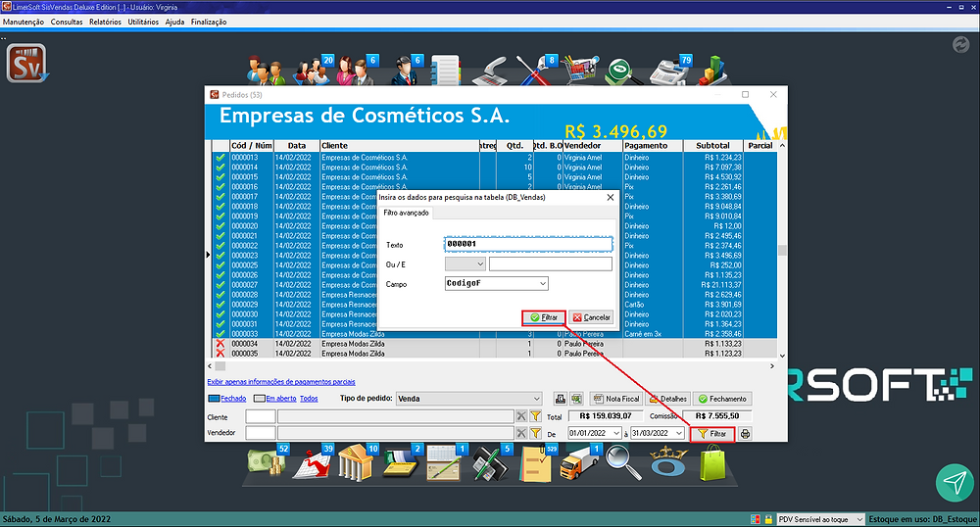Open the clipboard notes icon with badge 529
This screenshot has width=980, height=527.
(537, 462)
